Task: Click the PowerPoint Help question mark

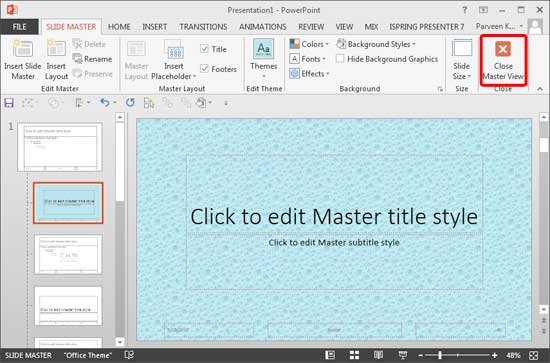Action: pyautogui.click(x=465, y=10)
